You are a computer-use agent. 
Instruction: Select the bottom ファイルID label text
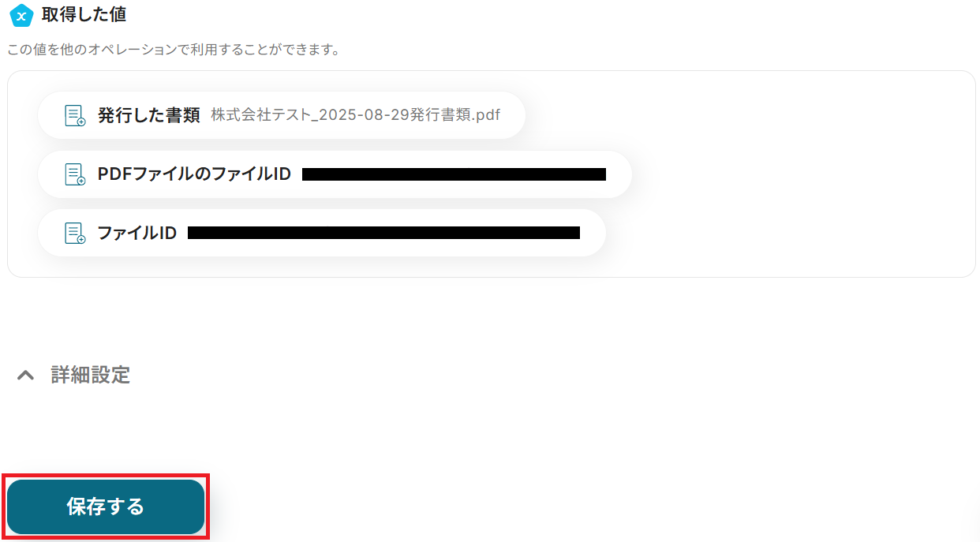coord(137,233)
